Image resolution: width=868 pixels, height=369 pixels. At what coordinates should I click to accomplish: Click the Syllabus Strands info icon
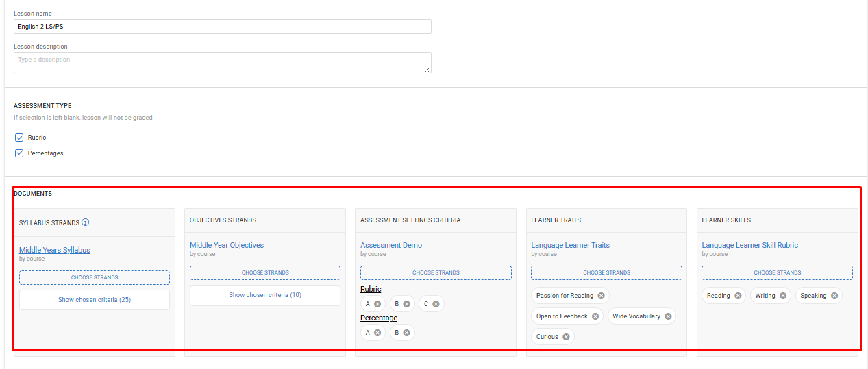click(86, 222)
